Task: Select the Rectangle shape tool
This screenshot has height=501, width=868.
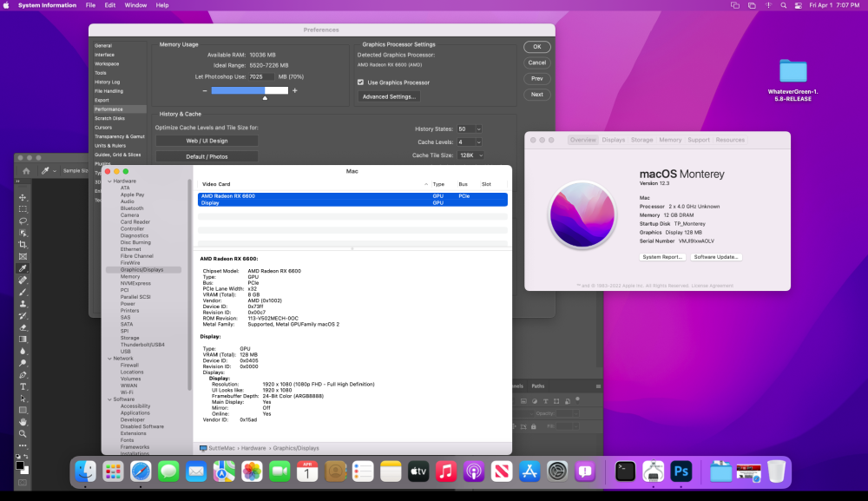Action: coord(23,410)
